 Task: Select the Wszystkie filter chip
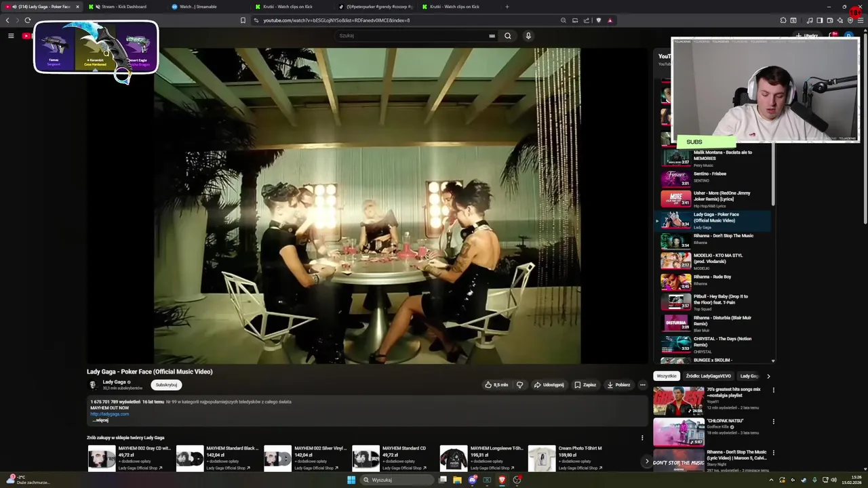(667, 376)
